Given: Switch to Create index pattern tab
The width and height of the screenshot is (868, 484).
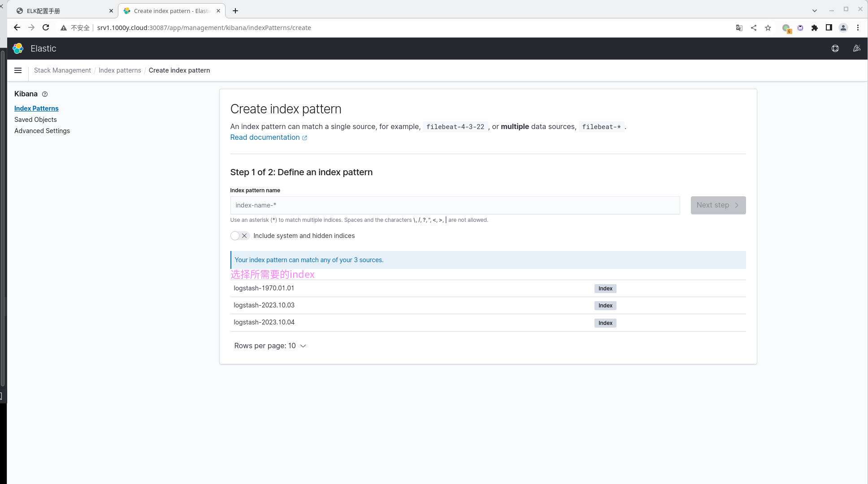Looking at the screenshot, I should click(171, 11).
